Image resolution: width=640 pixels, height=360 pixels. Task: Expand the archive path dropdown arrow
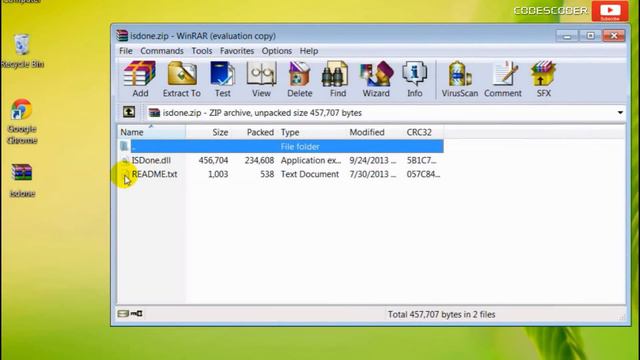coord(620,113)
